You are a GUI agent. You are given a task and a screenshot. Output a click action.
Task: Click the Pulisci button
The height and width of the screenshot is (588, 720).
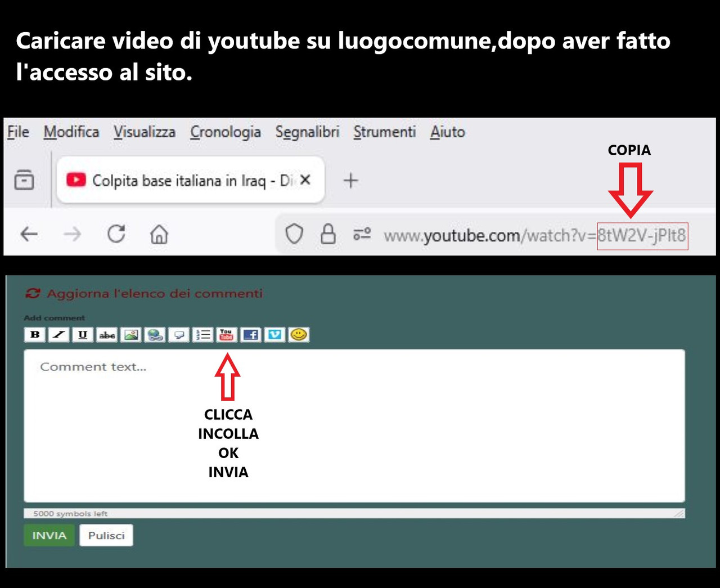pyautogui.click(x=106, y=535)
